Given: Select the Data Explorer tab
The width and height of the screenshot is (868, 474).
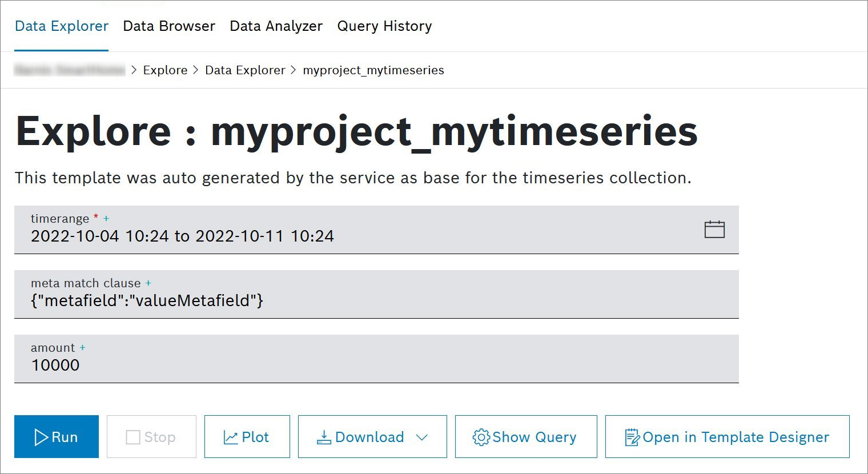Looking at the screenshot, I should [x=62, y=26].
